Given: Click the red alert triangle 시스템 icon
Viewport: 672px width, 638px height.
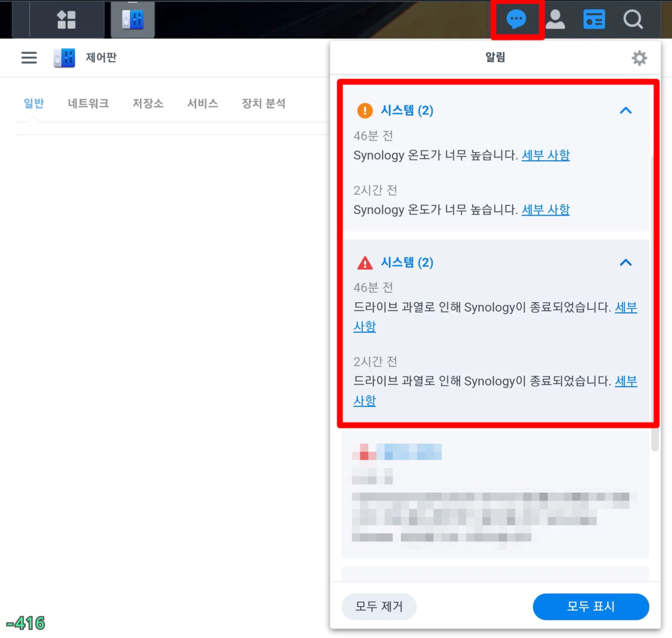Looking at the screenshot, I should (x=365, y=262).
